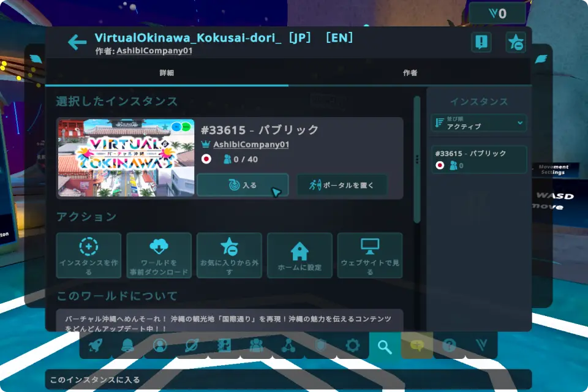Click インスタンスを作る button
The height and width of the screenshot is (392, 588).
[88, 255]
